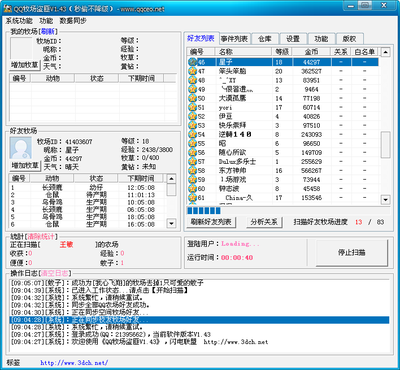Image resolution: width=400 pixels, height=370 pixels.
Task: Select friend row 笨头笨脑
Action: (283, 71)
